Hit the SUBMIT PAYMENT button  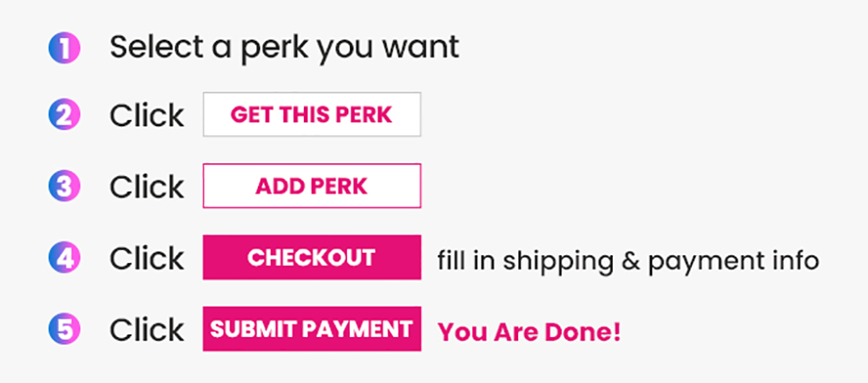pos(312,329)
